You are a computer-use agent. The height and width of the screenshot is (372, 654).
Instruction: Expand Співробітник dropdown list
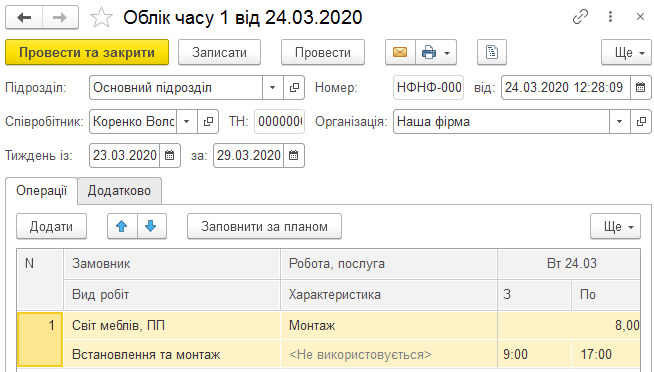pos(187,121)
